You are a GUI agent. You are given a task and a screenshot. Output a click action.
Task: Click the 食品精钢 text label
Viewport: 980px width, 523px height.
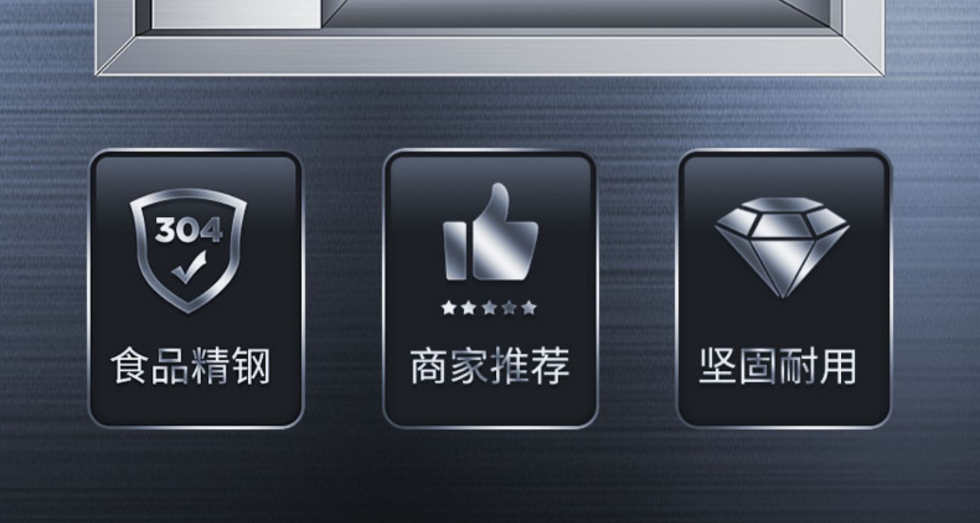point(190,366)
